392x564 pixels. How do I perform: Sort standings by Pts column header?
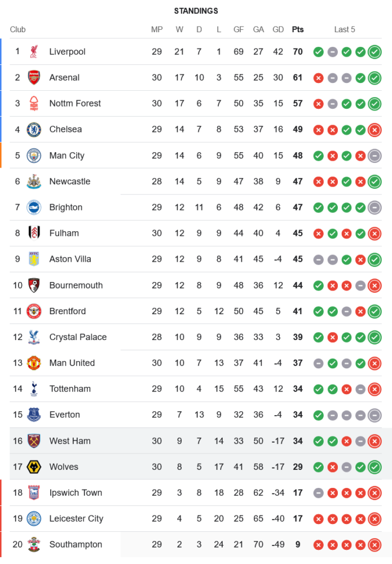[297, 29]
